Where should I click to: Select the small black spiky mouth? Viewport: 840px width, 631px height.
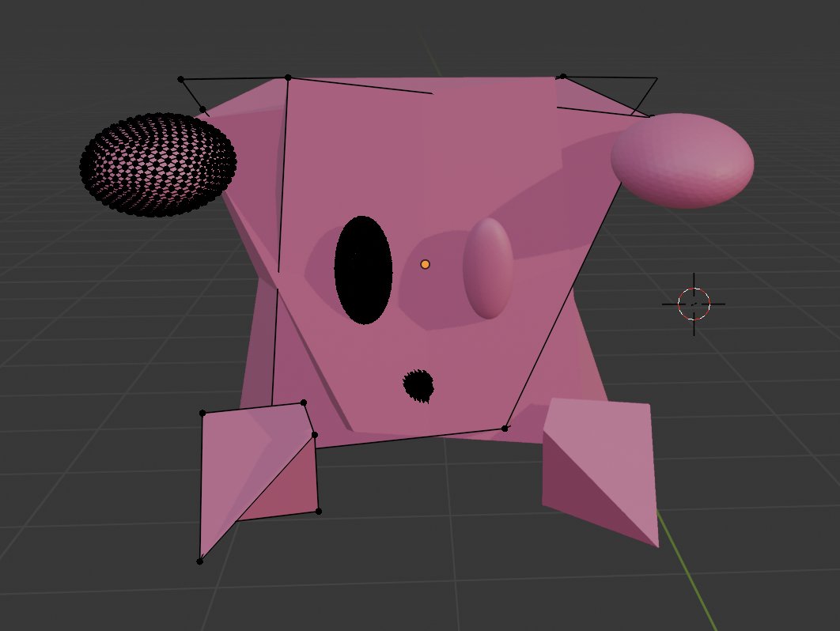click(x=418, y=386)
